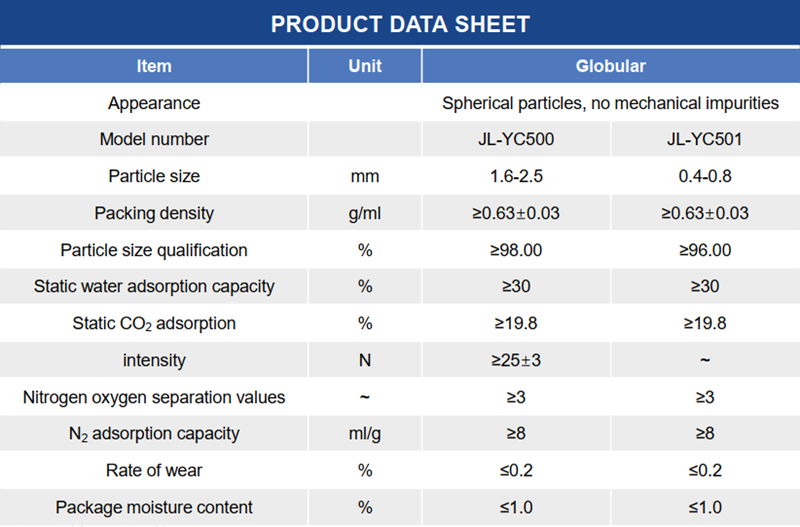Select the intensity value ≥25±3
The image size is (800, 527).
(x=516, y=360)
